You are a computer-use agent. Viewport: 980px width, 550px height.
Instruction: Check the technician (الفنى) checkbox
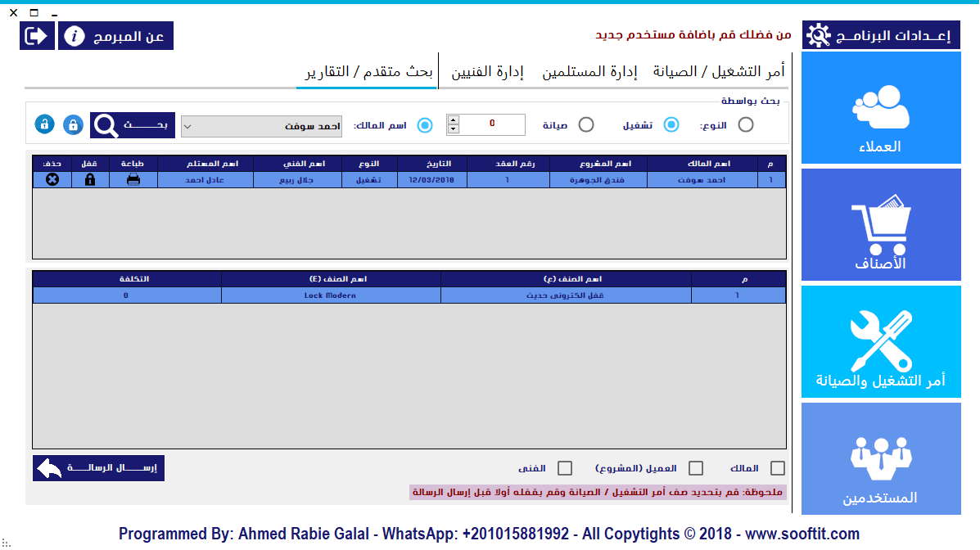tap(564, 468)
